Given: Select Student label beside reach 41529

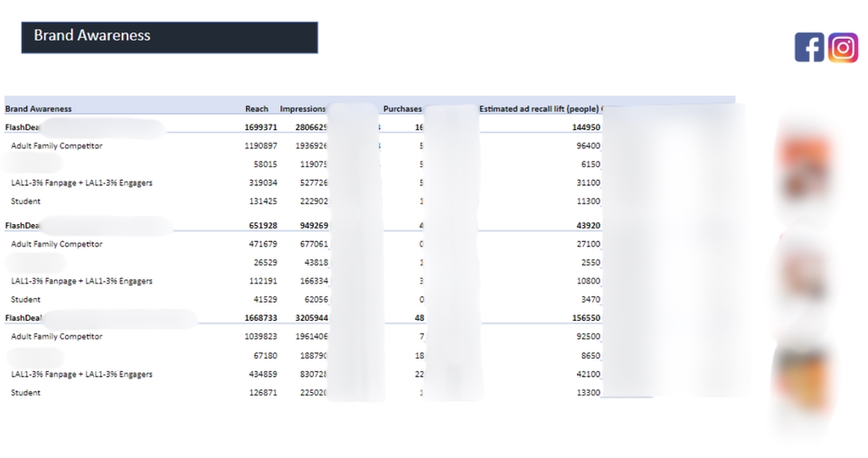Looking at the screenshot, I should (x=25, y=300).
